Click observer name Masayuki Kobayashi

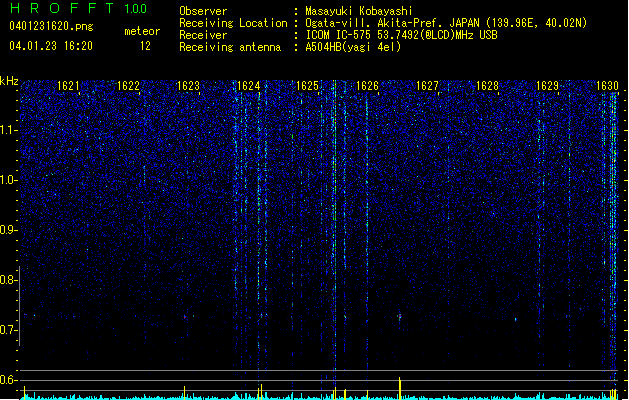pos(359,11)
